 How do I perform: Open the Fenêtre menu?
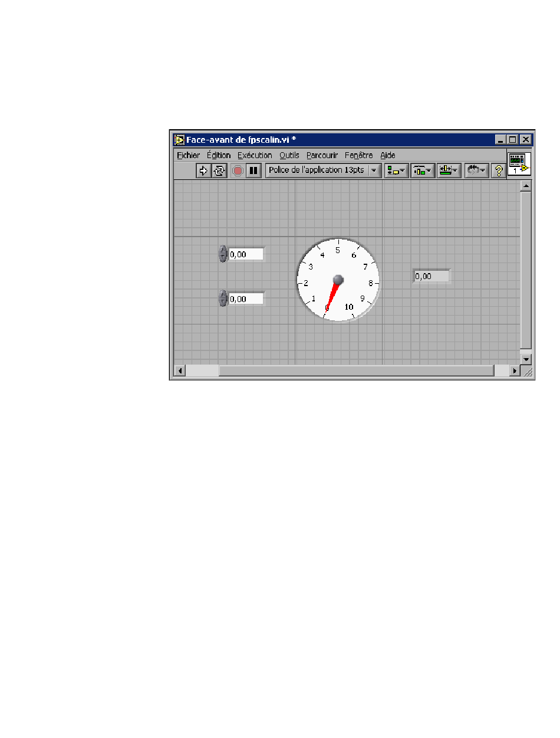coord(359,155)
